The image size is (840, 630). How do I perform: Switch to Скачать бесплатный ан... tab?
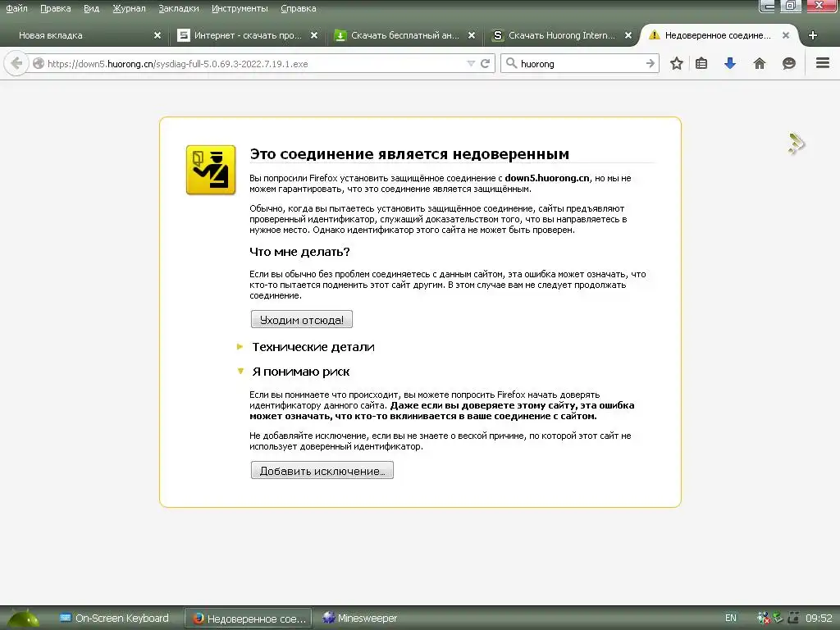(x=404, y=35)
